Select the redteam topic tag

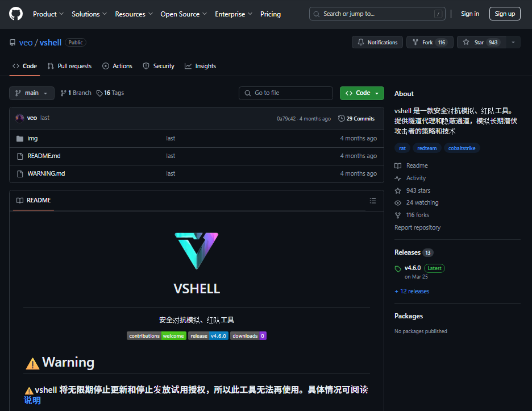click(426, 148)
